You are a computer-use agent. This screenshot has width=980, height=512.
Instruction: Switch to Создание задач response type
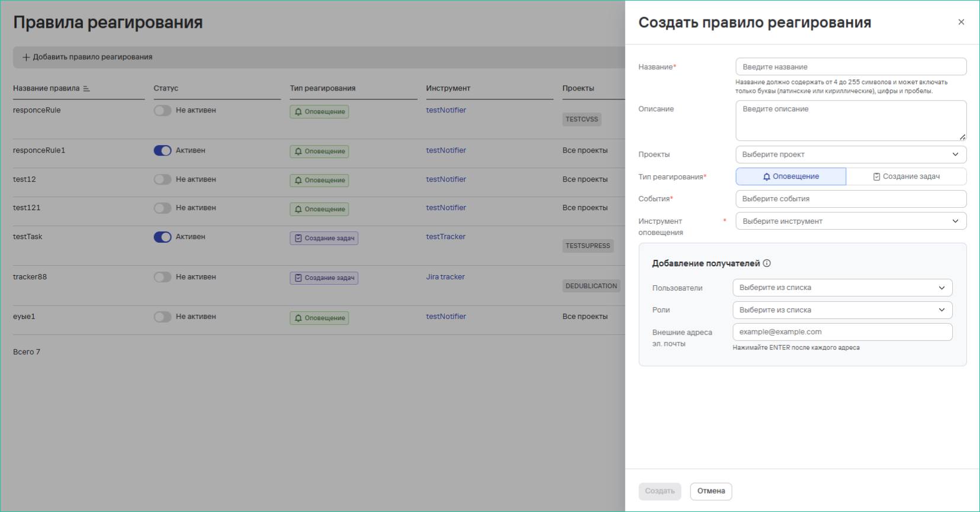(906, 176)
